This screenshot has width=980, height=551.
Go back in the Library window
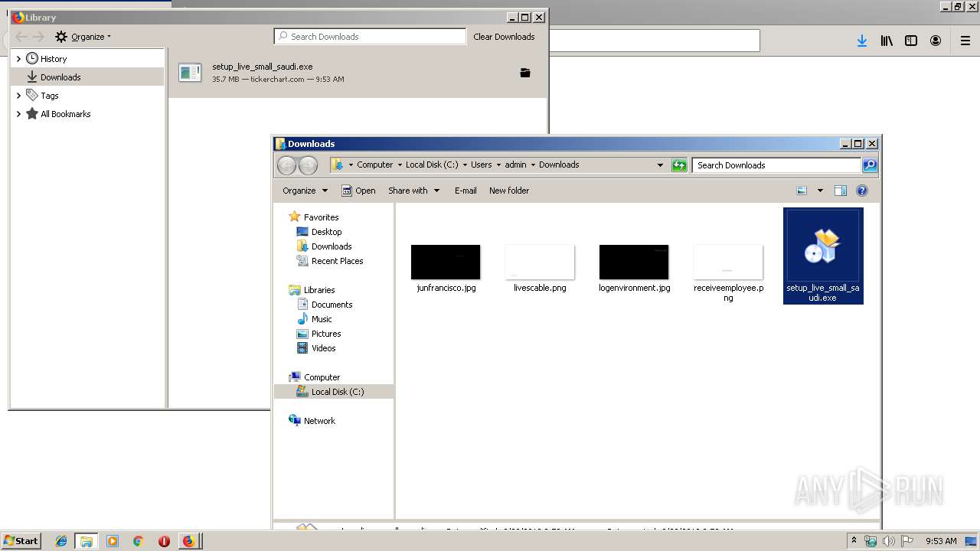[x=21, y=37]
